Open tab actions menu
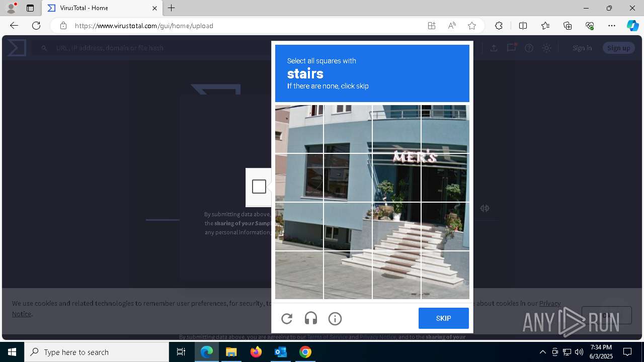 (30, 8)
